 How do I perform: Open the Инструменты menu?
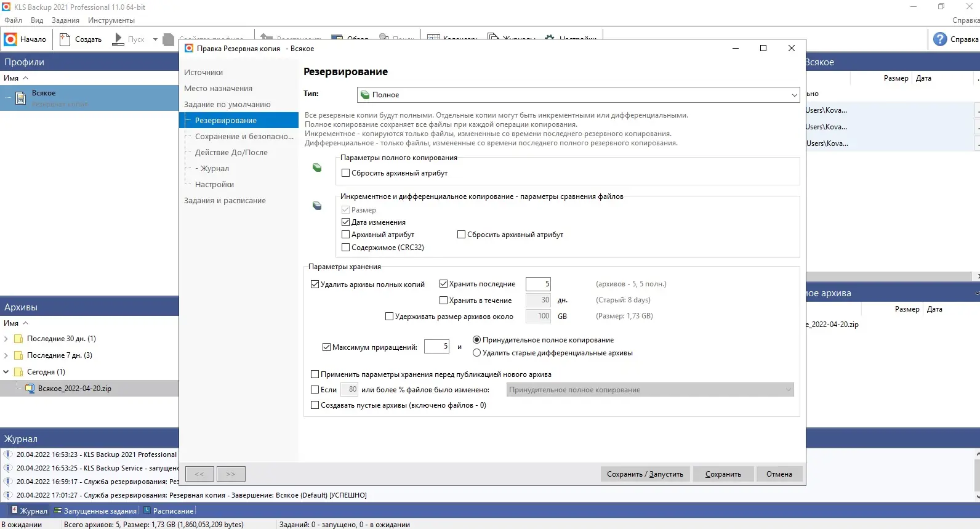(111, 20)
